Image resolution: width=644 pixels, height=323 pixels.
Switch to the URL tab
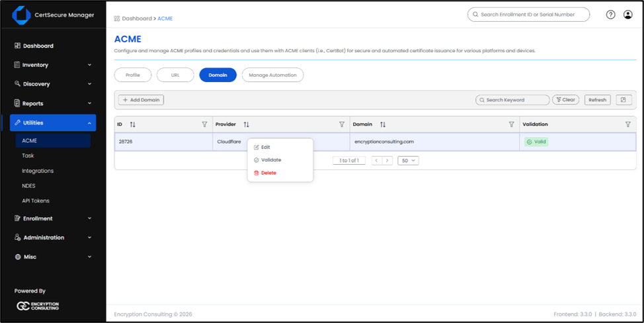coord(175,75)
